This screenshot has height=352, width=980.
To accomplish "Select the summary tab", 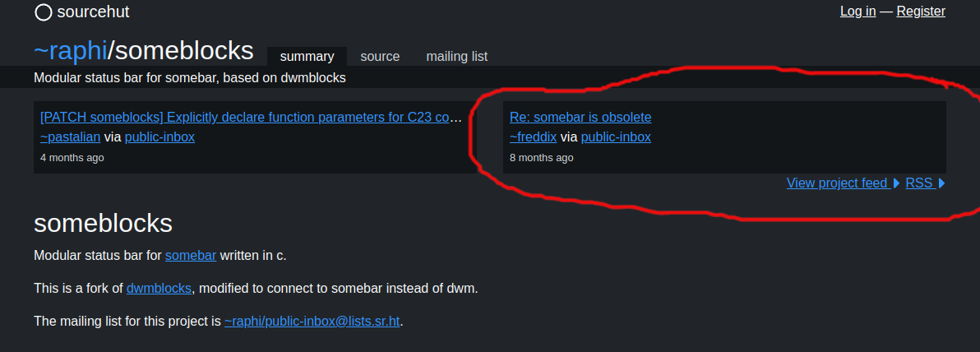I will pyautogui.click(x=307, y=56).
